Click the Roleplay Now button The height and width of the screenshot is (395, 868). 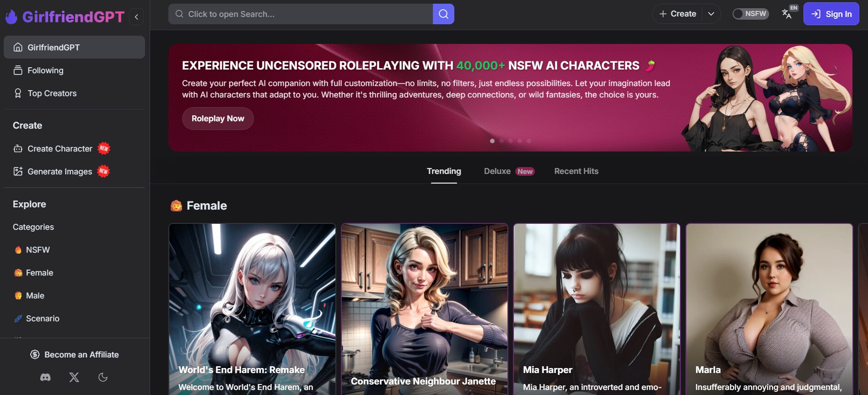click(218, 119)
